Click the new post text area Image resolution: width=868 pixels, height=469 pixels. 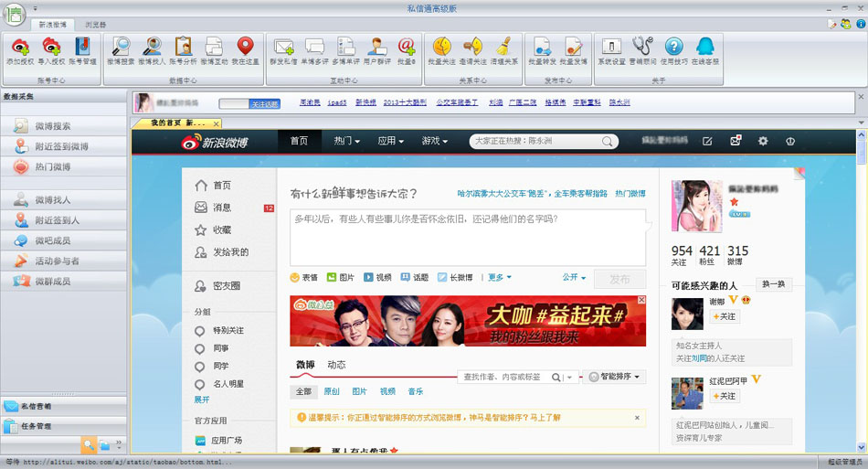(468, 238)
